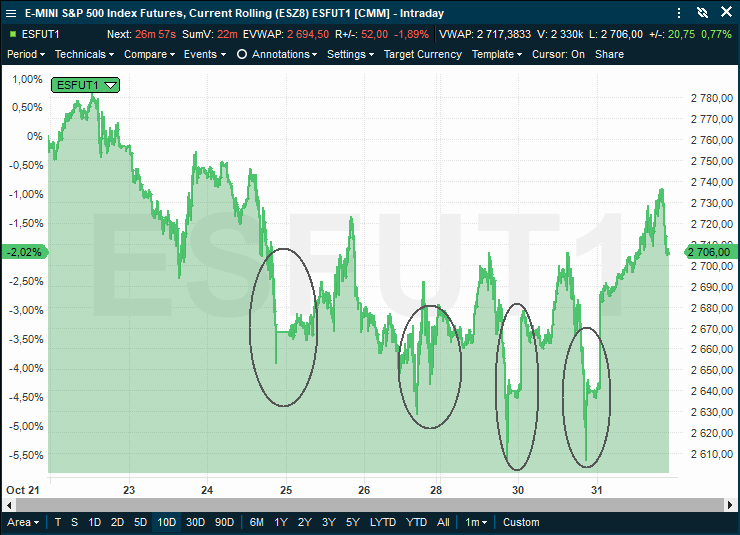Click the 25 date axis label
The height and width of the screenshot is (535, 740).
pos(286,490)
